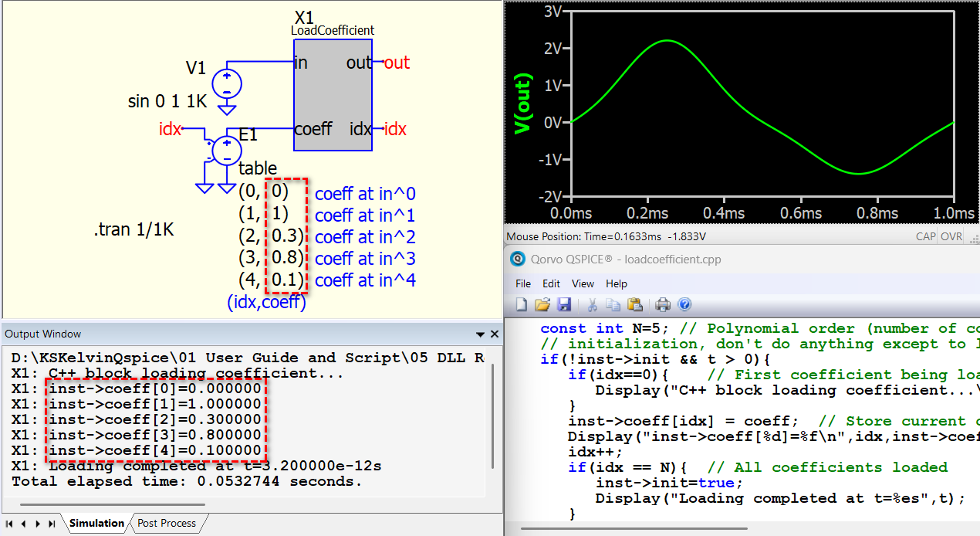980x536 pixels.
Task: Click the V(out) trace label
Action: [x=524, y=103]
